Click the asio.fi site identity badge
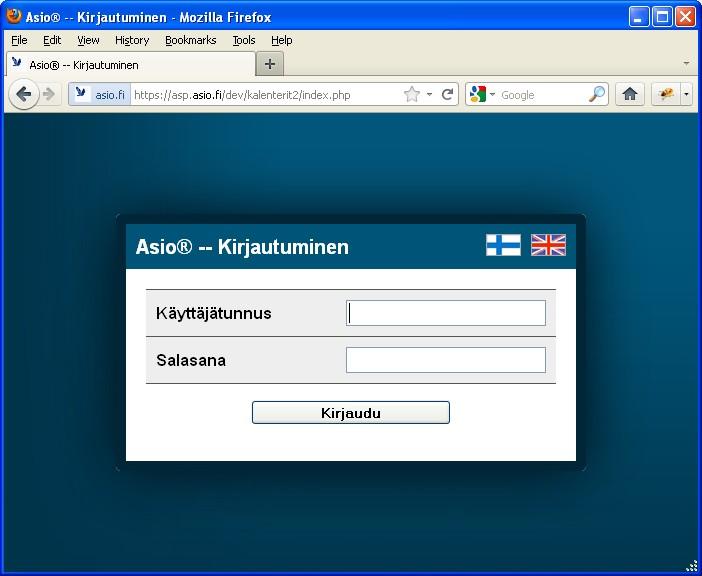Viewport: 702px width, 576px height. pyautogui.click(x=99, y=94)
